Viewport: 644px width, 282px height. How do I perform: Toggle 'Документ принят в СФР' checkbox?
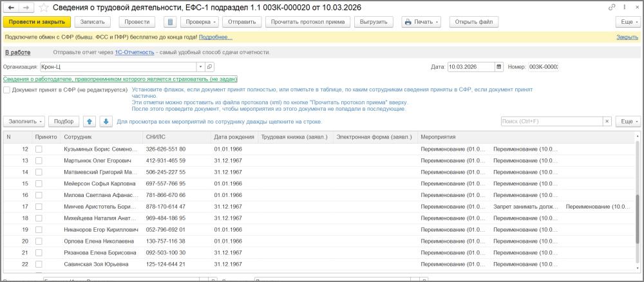click(6, 90)
